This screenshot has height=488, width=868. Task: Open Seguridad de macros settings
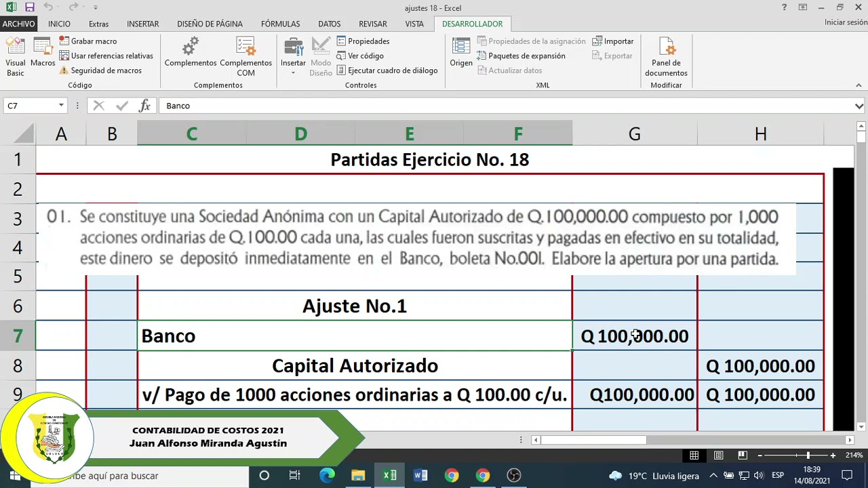click(100, 70)
